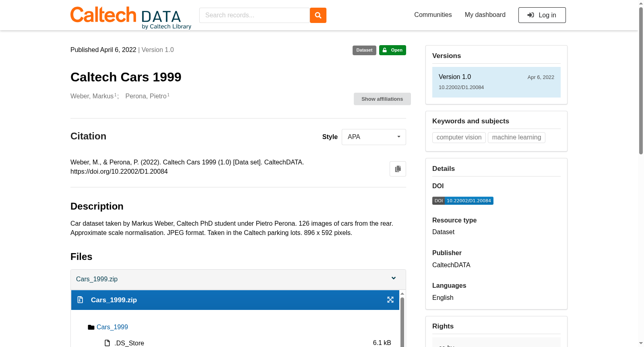The width and height of the screenshot is (644, 347).
Task: Focus the Search records input field
Action: pos(254,15)
